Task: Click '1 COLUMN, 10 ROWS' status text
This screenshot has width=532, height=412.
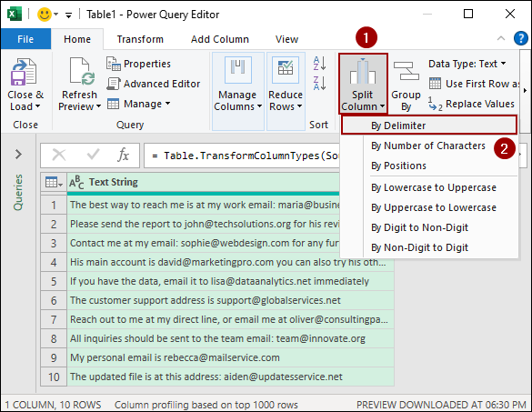Action: pyautogui.click(x=53, y=405)
